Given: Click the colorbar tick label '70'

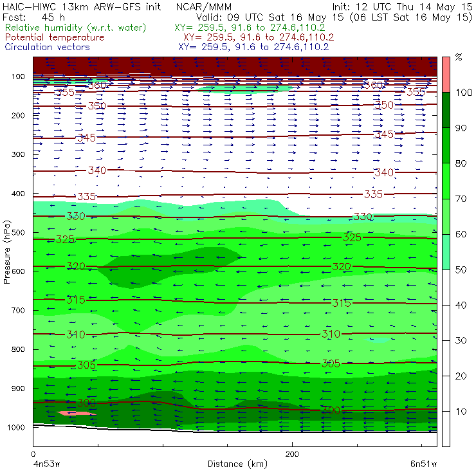Looking at the screenshot, I should [461, 199].
